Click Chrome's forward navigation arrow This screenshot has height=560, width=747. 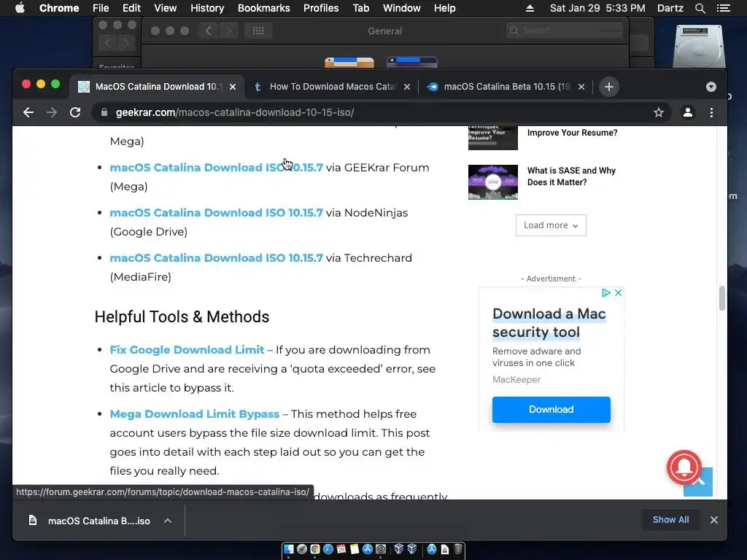coord(52,112)
